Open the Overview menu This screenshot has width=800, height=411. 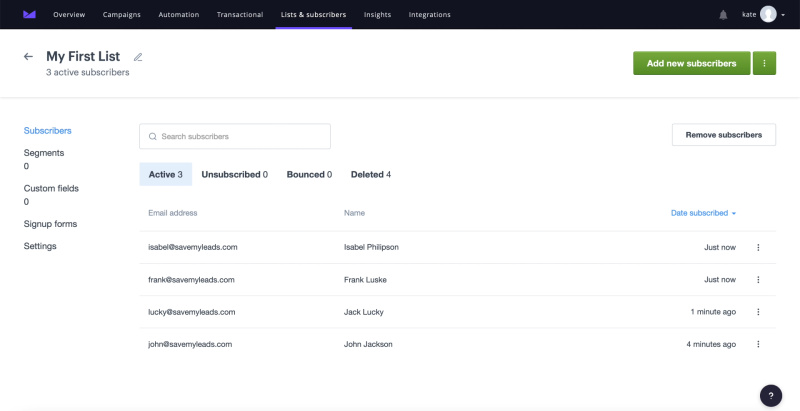pos(69,15)
